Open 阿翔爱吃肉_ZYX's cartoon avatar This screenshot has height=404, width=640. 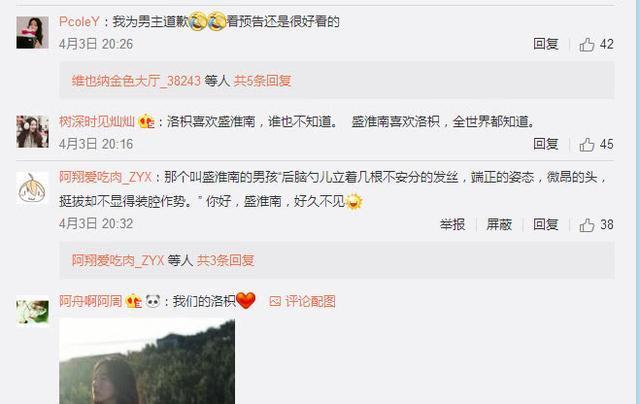32,188
